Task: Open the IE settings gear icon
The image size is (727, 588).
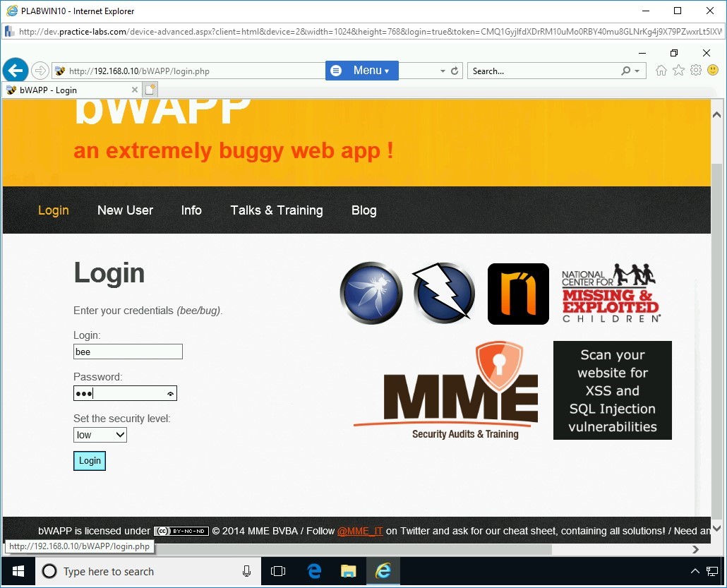Action: (x=695, y=71)
